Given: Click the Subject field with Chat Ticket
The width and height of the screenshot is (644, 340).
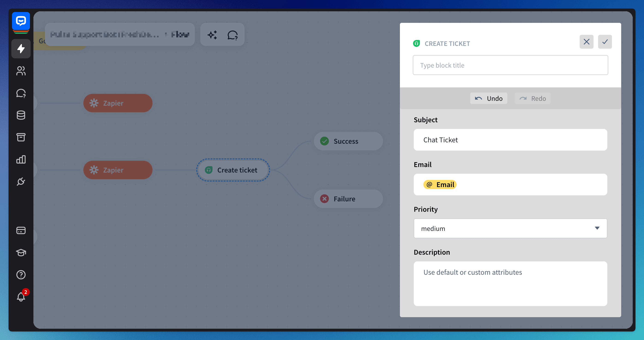Looking at the screenshot, I should pyautogui.click(x=510, y=140).
